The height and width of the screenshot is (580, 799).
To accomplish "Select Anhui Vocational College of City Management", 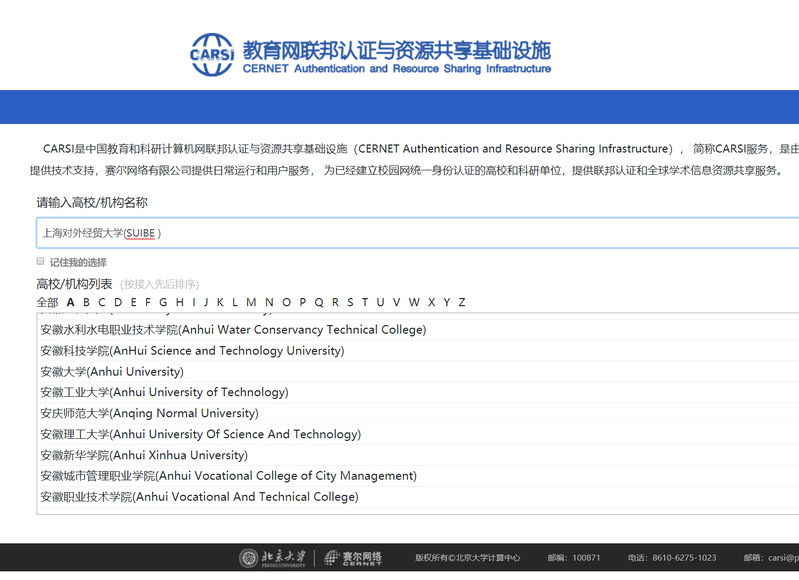I will (x=419, y=476).
